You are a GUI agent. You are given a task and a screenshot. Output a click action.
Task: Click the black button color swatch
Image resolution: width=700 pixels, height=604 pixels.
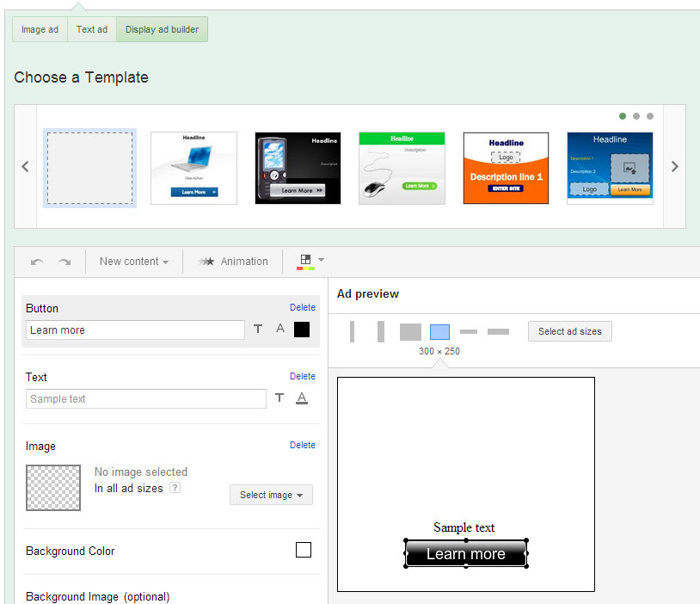[301, 329]
